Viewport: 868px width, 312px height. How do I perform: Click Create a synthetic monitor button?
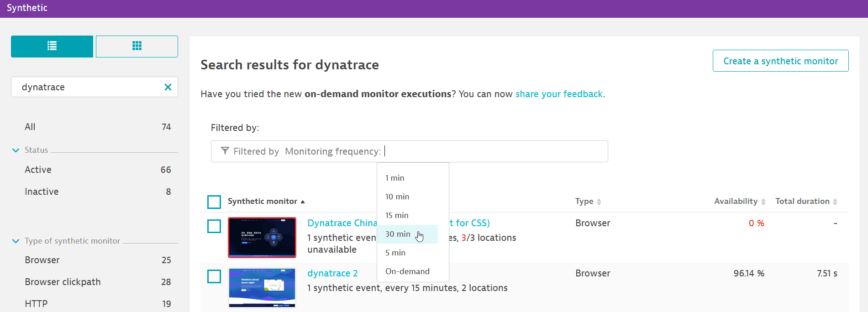pos(780,61)
